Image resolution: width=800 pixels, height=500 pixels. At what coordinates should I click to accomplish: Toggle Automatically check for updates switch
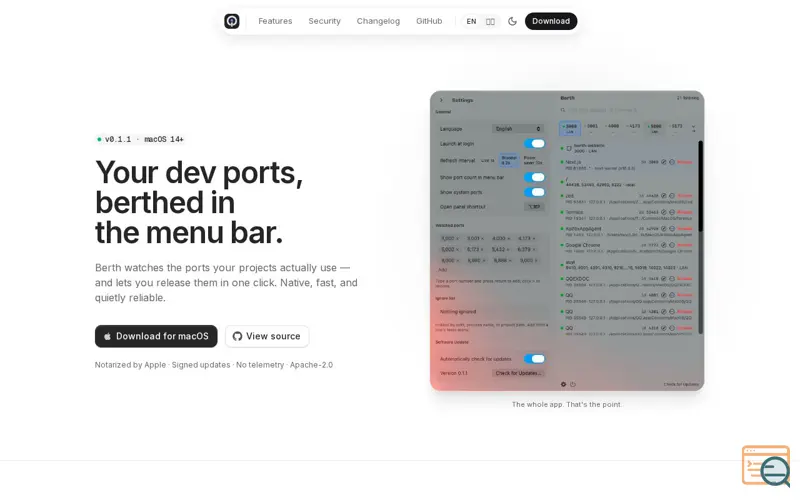pos(534,359)
